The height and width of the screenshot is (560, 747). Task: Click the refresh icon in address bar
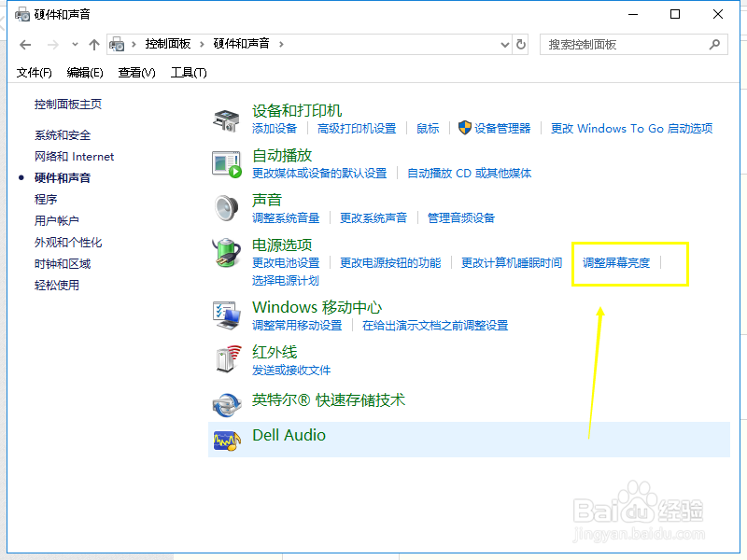(x=522, y=44)
